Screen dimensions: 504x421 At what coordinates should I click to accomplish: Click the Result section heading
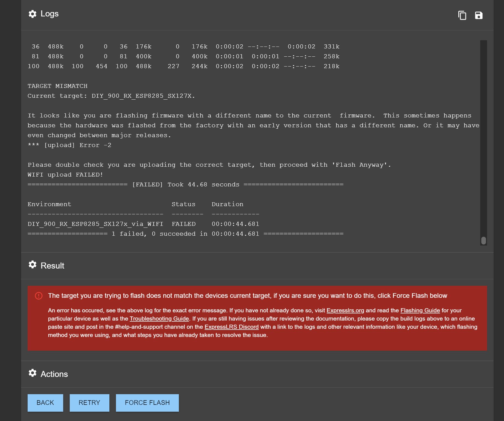click(x=53, y=266)
